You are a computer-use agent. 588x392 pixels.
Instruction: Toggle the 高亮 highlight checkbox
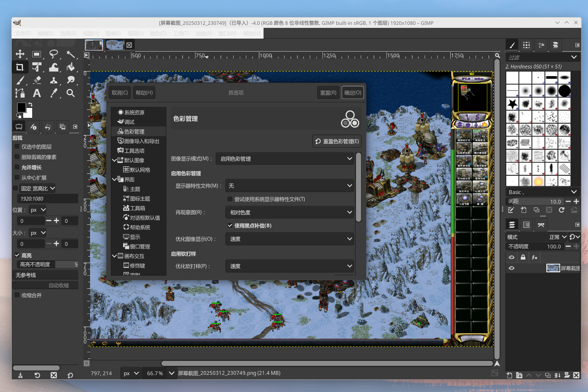click(17, 255)
